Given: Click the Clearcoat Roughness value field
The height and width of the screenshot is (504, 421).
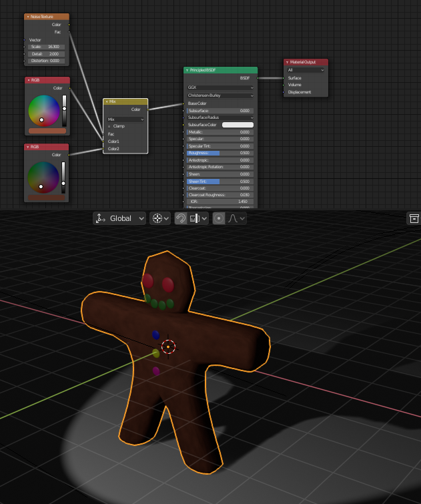Looking at the screenshot, I should coord(220,195).
